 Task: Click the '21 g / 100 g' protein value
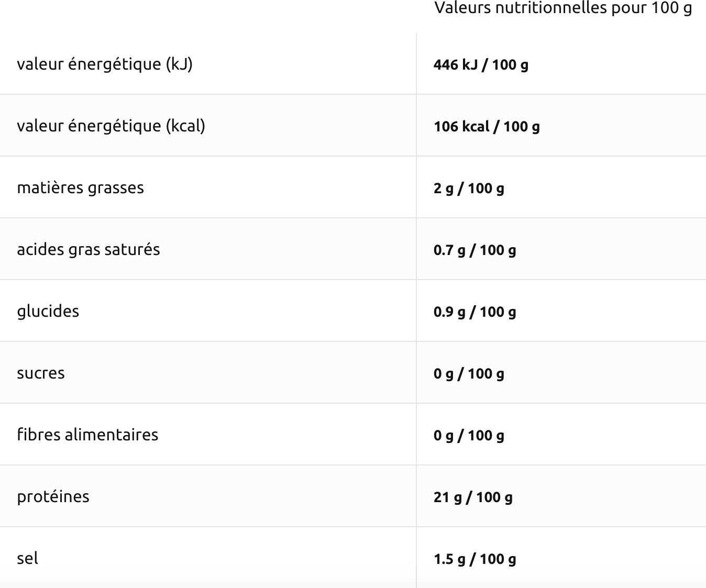pyautogui.click(x=473, y=497)
